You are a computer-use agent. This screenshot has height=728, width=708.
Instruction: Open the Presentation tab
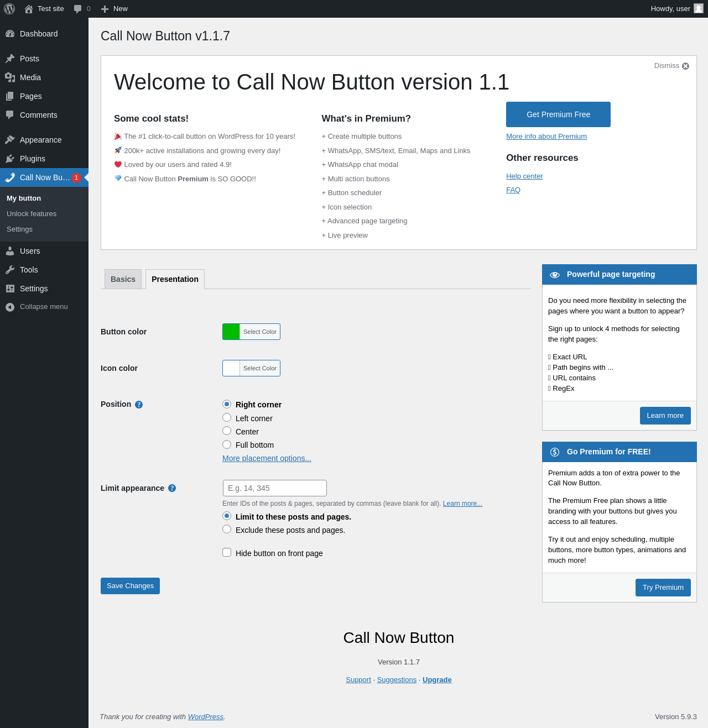pyautogui.click(x=175, y=279)
